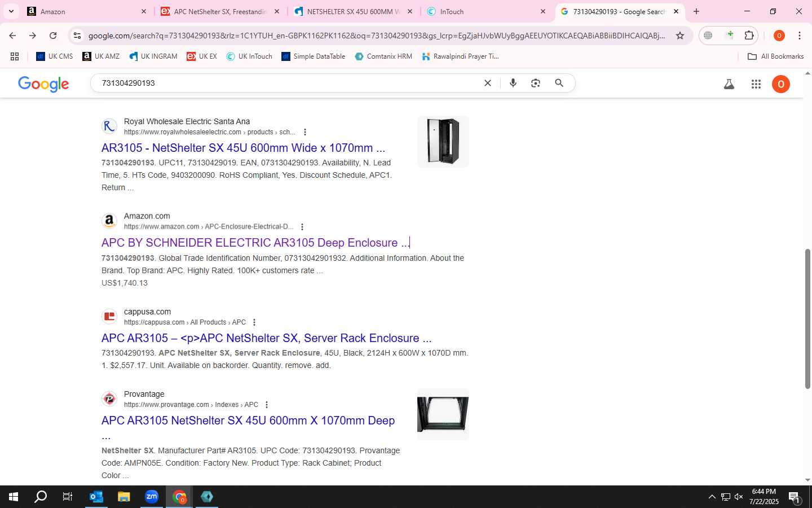This screenshot has width=812, height=508.
Task: Open UK InTouch bookmark
Action: point(249,56)
